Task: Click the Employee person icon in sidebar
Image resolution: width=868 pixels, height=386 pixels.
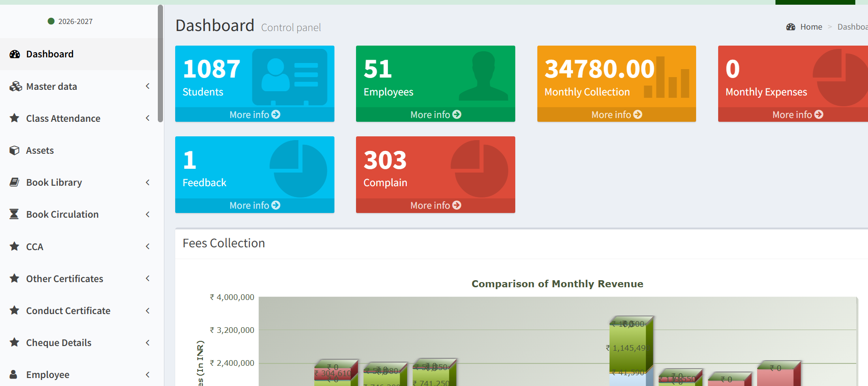Action: (x=14, y=374)
